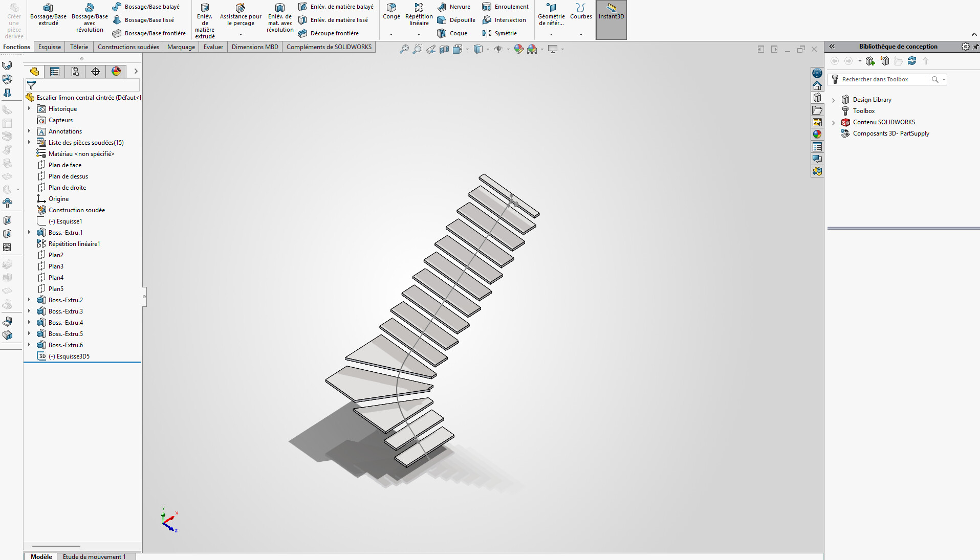
Task: Click the Edit Appearance icon
Action: click(519, 49)
